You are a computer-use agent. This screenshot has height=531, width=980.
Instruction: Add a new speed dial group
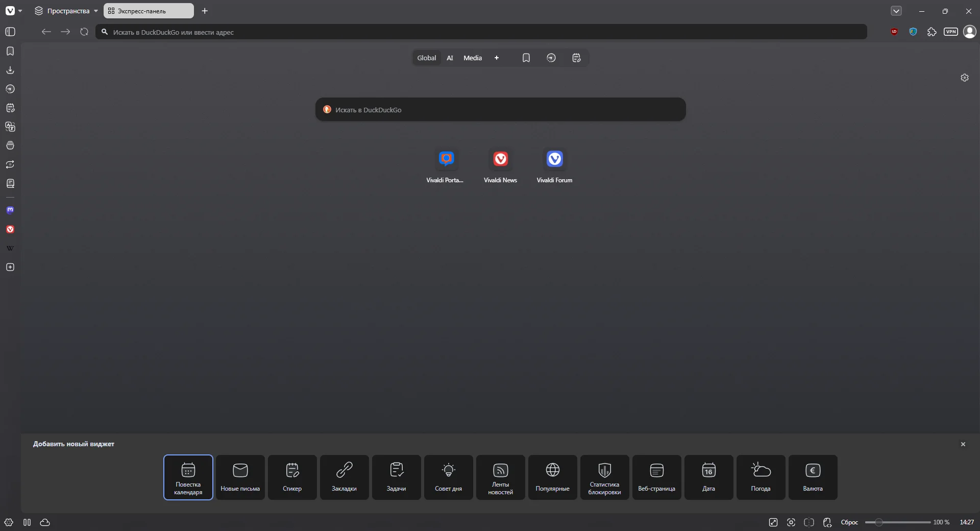tap(497, 58)
